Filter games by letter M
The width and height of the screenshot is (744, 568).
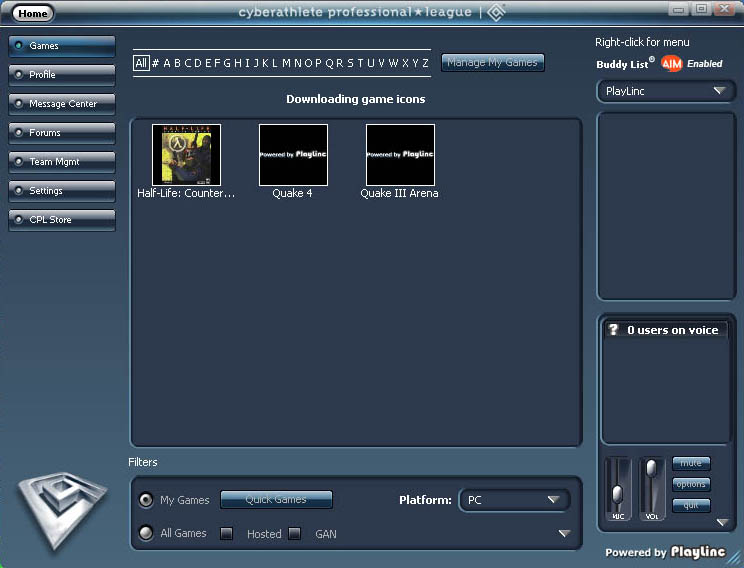coord(286,63)
